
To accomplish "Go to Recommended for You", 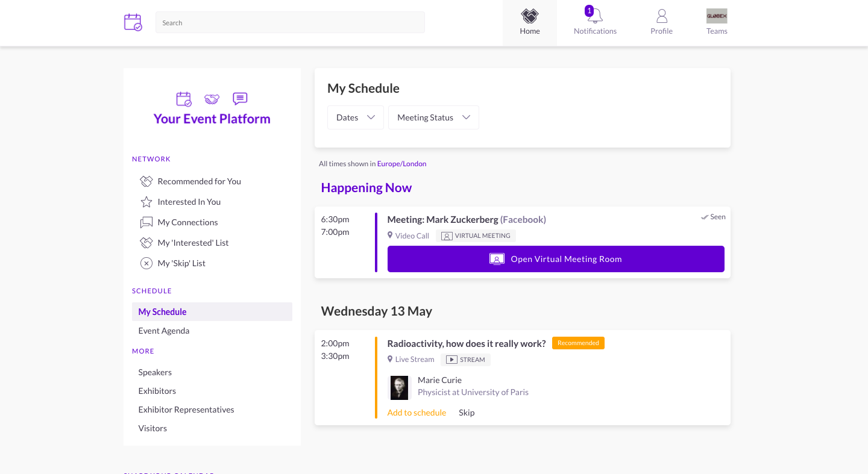I will (199, 181).
